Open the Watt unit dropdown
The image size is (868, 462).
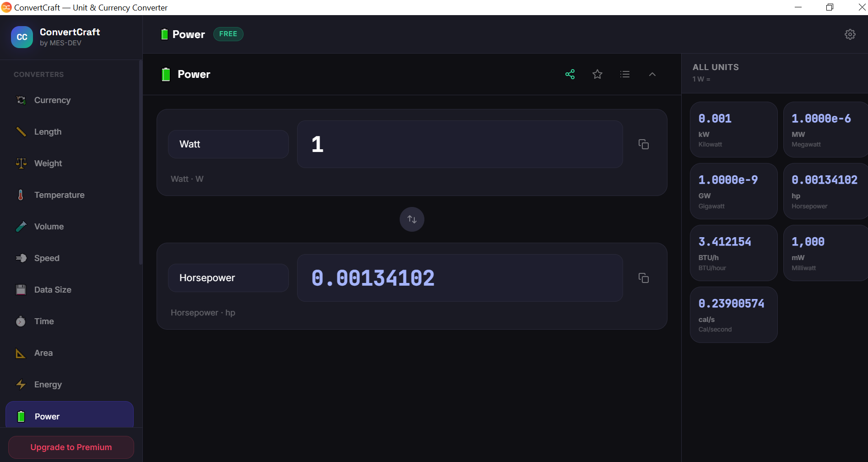228,144
